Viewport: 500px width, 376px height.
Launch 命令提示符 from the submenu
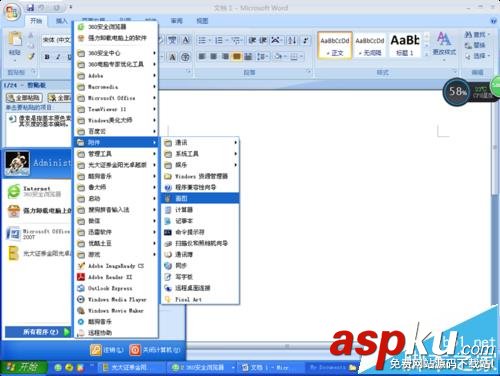(x=200, y=232)
